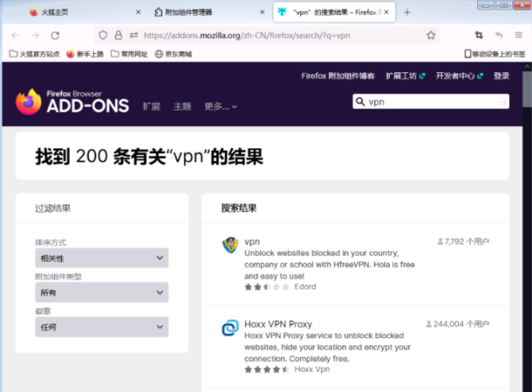532x392 pixels.
Task: Open the 附加组件类型 所有 dropdown
Action: (x=102, y=292)
